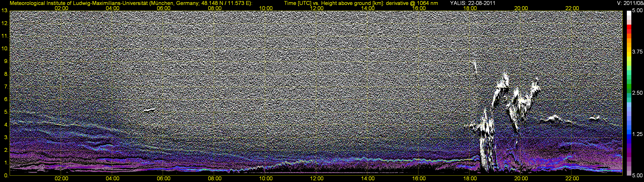Image resolution: width=644 pixels, height=182 pixels.
Task: Click the 04:00 label on the bottom time axis
Action: click(112, 179)
